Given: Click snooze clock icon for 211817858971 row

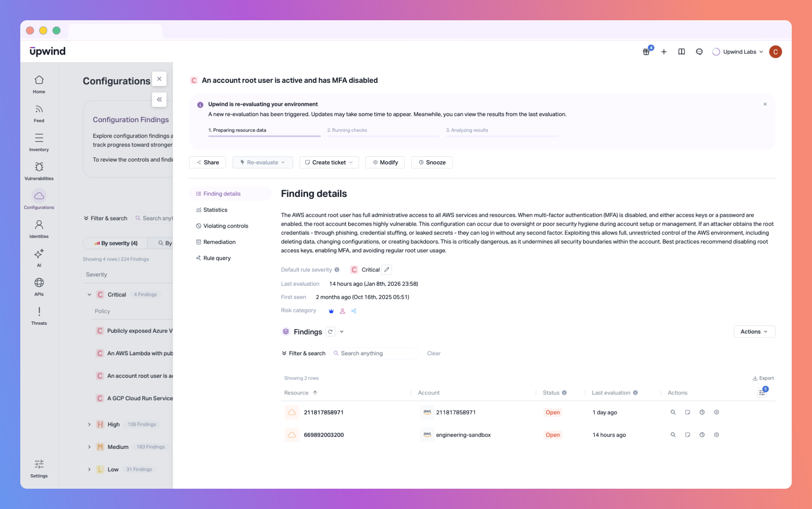Looking at the screenshot, I should pyautogui.click(x=702, y=412).
